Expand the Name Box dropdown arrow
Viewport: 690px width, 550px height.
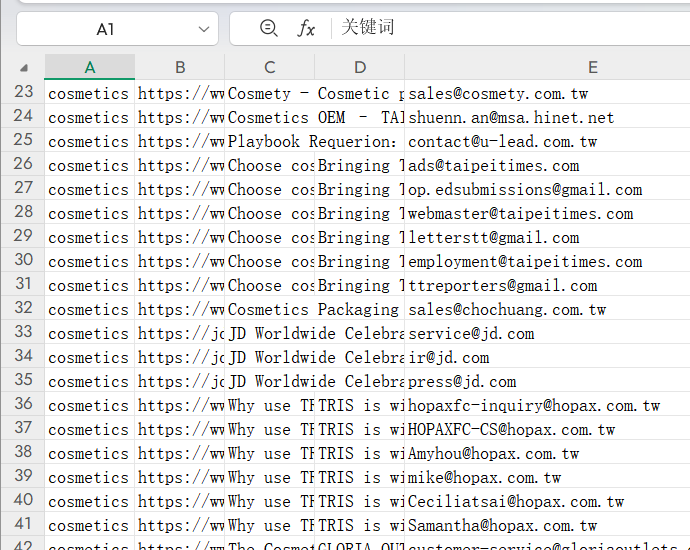(x=203, y=29)
